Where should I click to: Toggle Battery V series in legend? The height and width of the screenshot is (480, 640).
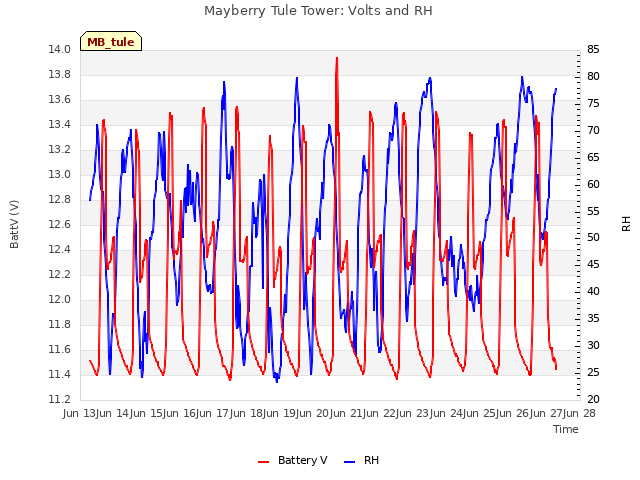[302, 460]
